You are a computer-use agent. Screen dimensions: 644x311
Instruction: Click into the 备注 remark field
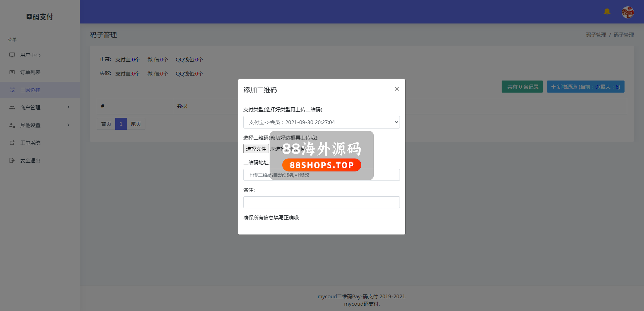coord(321,202)
